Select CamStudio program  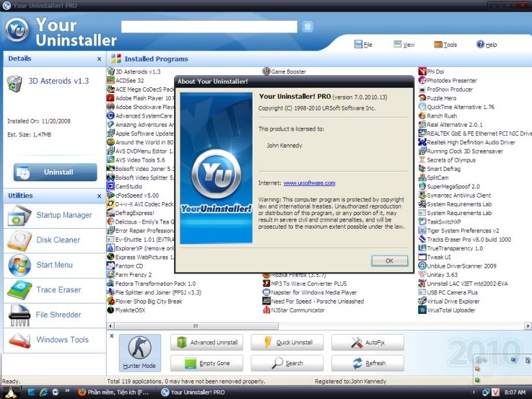tap(125, 187)
